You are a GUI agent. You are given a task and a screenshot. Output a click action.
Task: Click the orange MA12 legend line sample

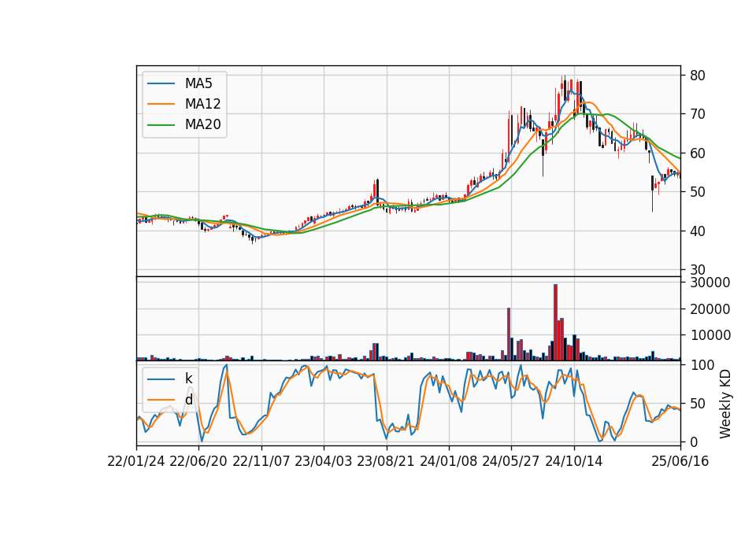tap(161, 104)
